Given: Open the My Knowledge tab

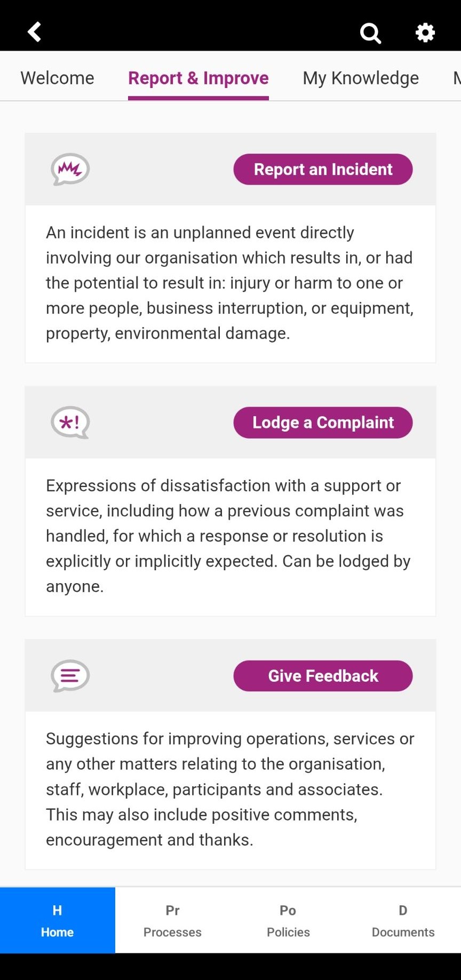Looking at the screenshot, I should click(361, 78).
